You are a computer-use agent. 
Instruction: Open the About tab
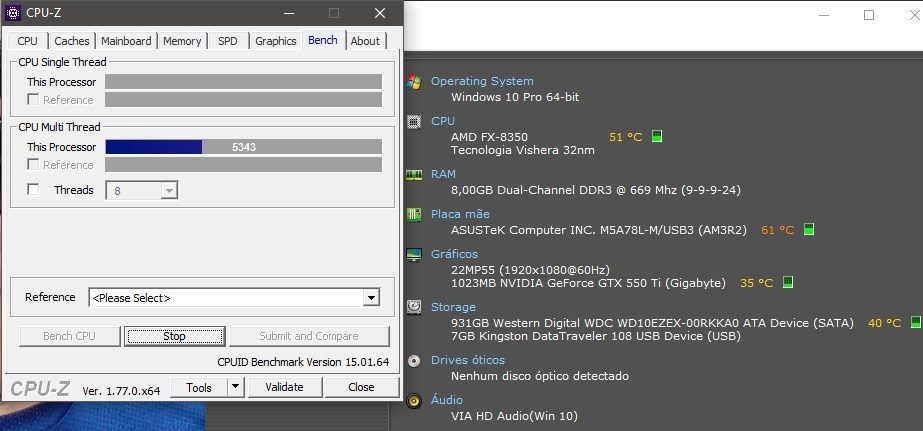pyautogui.click(x=365, y=41)
